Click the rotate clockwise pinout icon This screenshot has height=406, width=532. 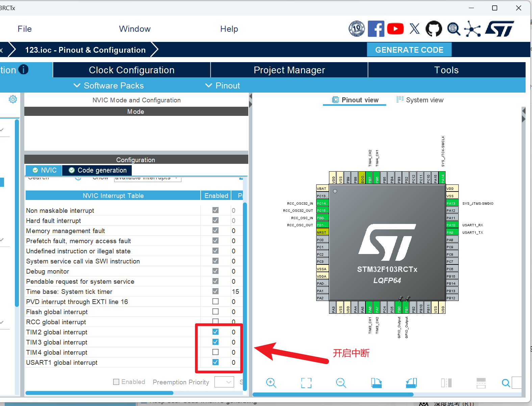(x=376, y=383)
